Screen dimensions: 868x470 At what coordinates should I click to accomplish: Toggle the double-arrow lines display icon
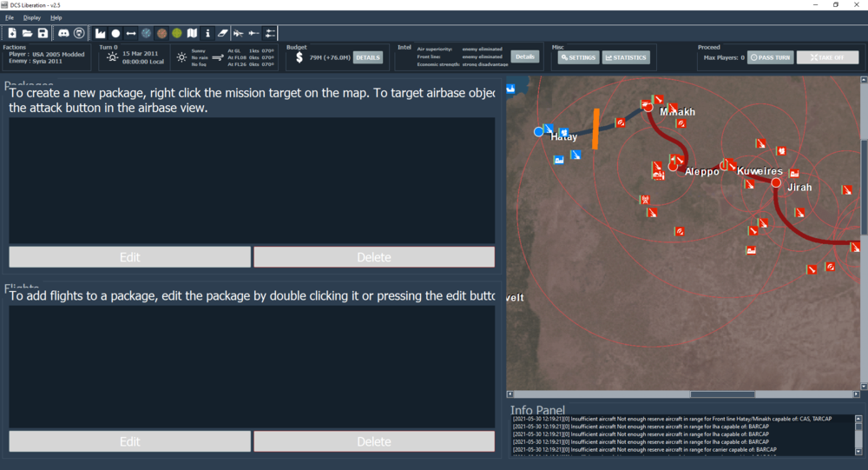[131, 33]
